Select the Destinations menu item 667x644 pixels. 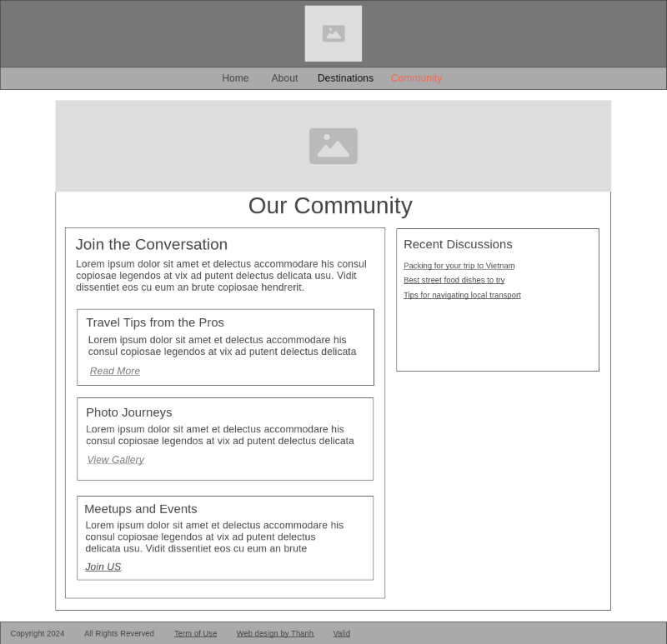point(345,77)
